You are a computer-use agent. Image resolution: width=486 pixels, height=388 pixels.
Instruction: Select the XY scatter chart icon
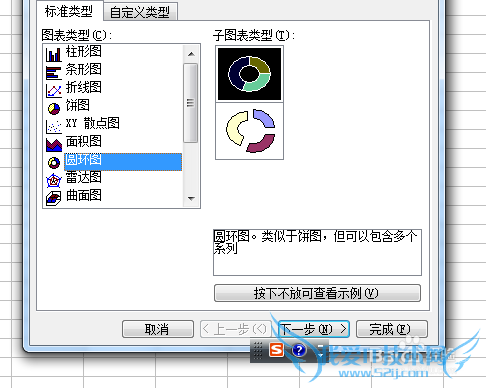(54, 126)
